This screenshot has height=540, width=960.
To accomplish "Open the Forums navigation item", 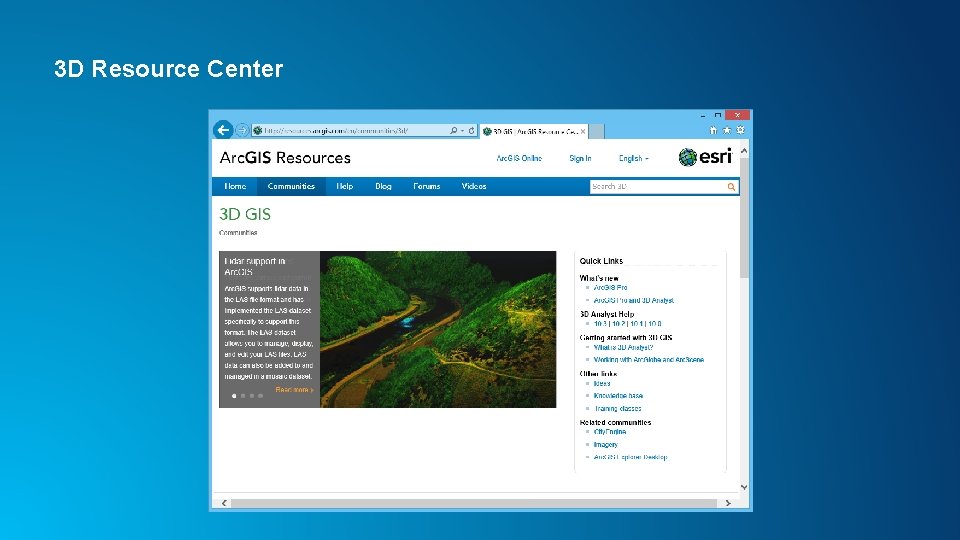I will click(427, 186).
